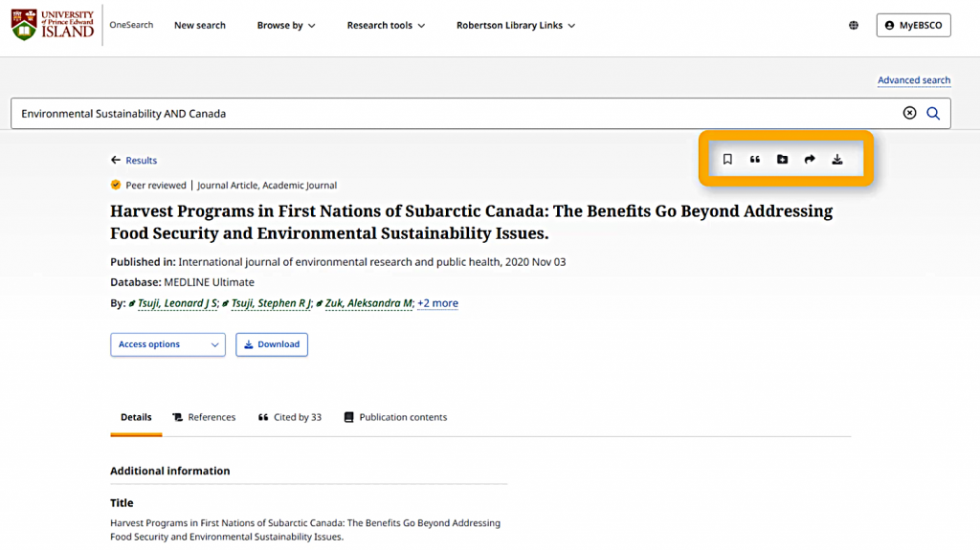This screenshot has width=980, height=550.
Task: Run search with the magnifying glass icon
Action: [933, 113]
